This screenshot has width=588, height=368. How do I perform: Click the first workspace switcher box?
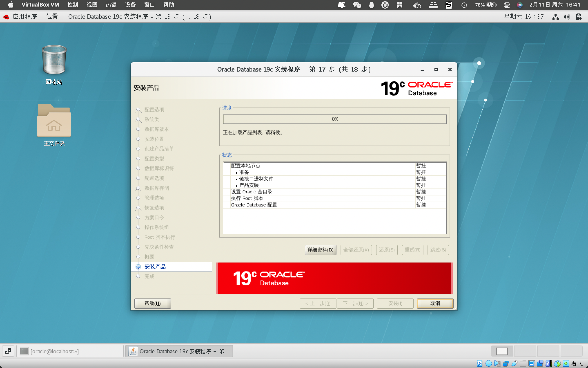pos(502,351)
